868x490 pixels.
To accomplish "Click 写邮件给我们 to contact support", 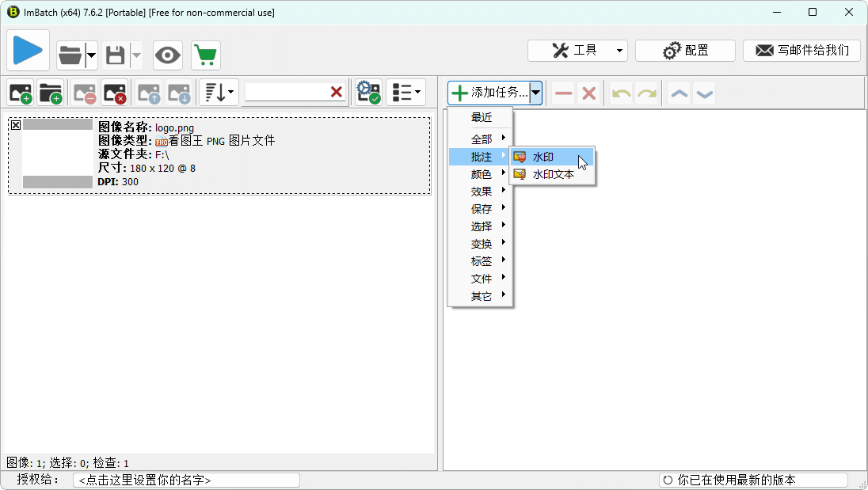I will [801, 50].
